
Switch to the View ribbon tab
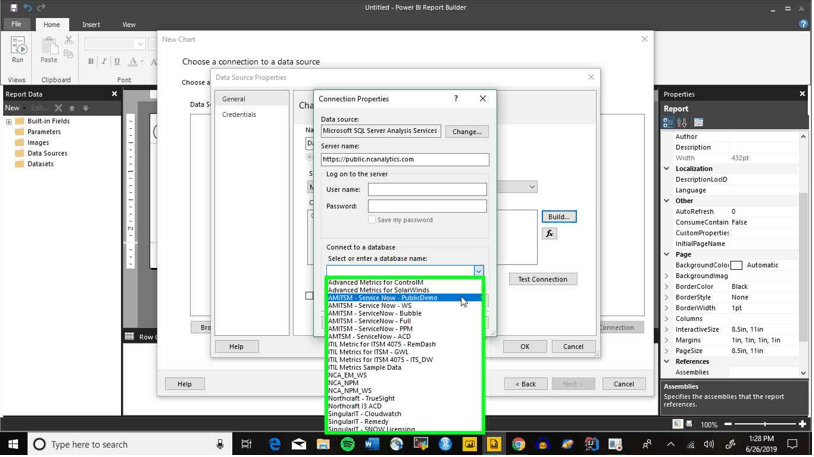click(x=129, y=24)
